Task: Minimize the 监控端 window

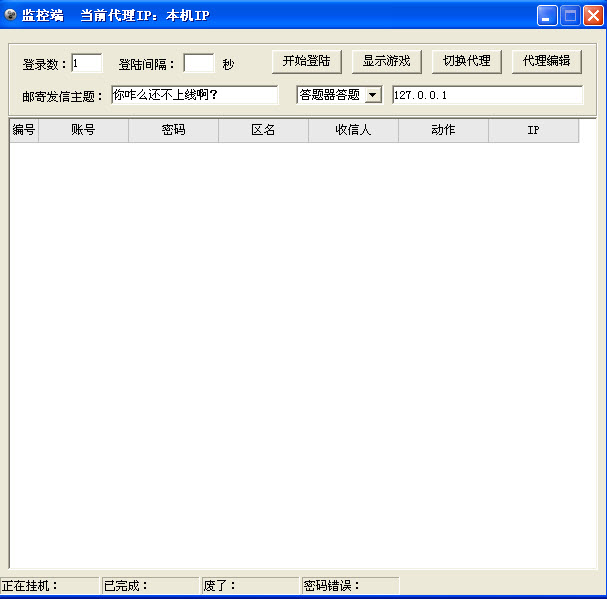Action: (547, 15)
